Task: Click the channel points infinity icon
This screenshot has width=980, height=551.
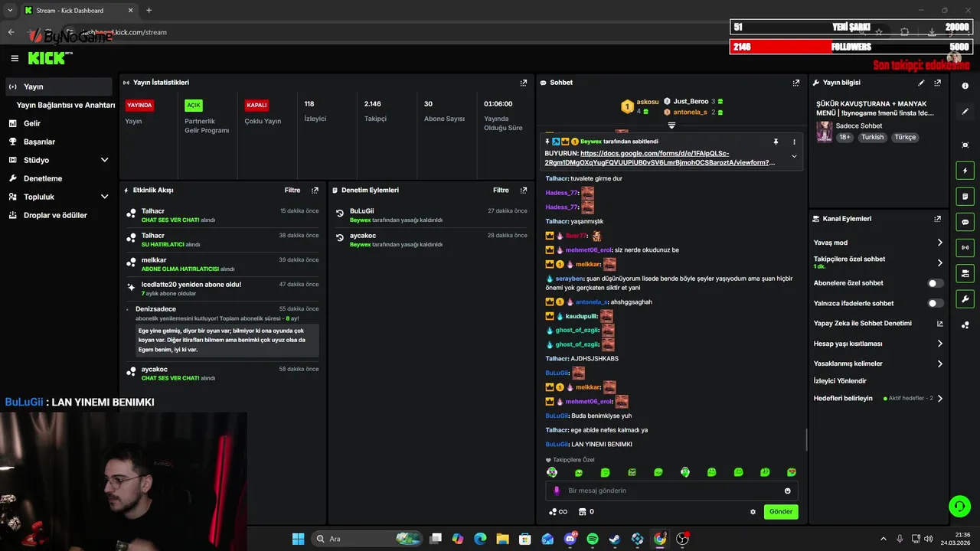Action: [x=558, y=512]
